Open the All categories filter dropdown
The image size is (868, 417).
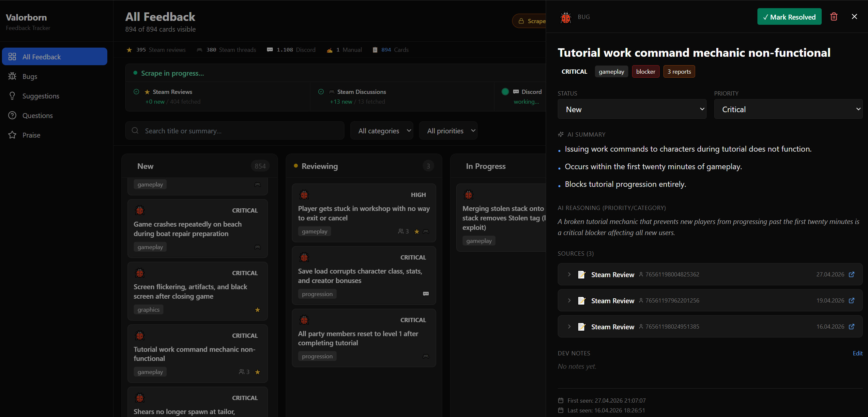point(382,131)
